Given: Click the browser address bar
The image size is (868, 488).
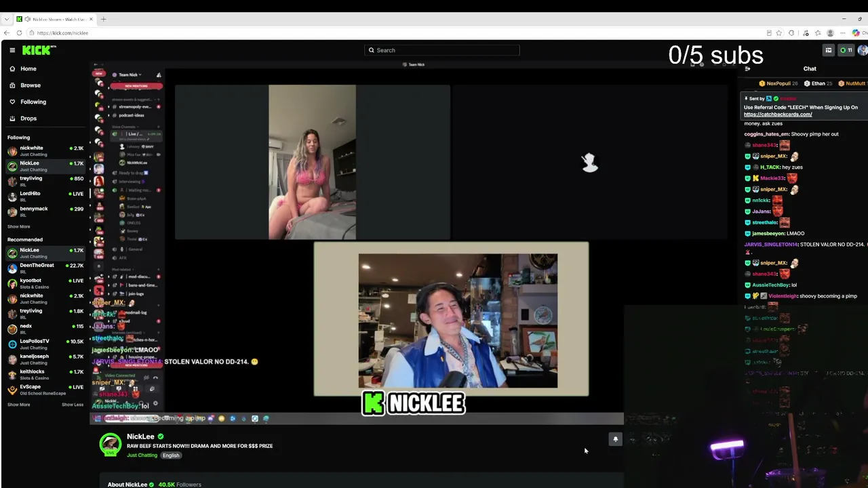Looking at the screenshot, I should [x=400, y=33].
